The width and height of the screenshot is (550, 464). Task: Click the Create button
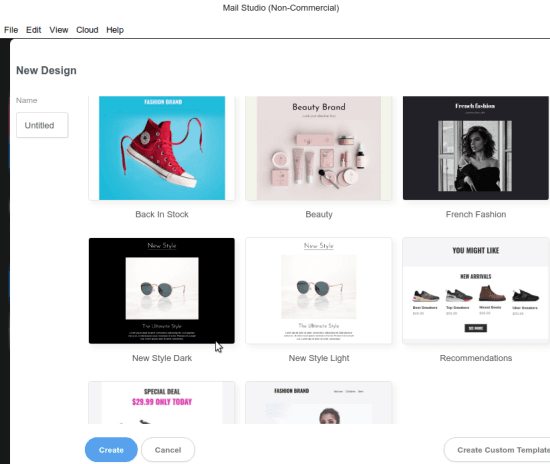point(111,450)
